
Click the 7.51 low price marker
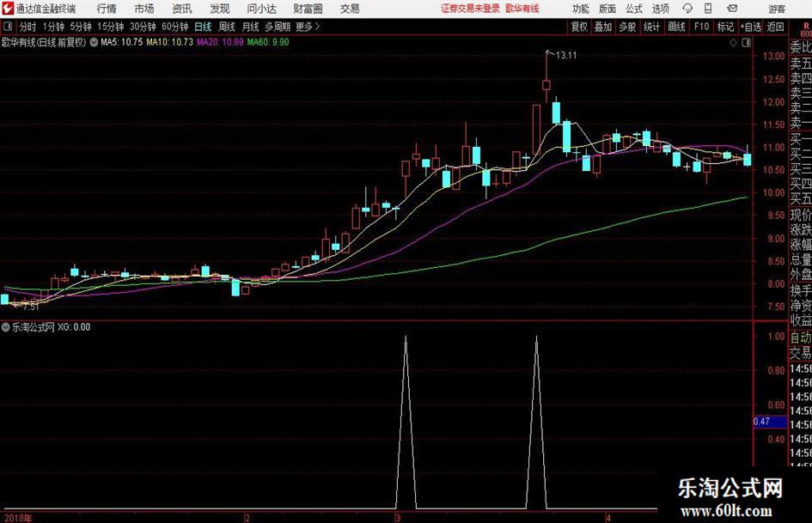tap(31, 307)
